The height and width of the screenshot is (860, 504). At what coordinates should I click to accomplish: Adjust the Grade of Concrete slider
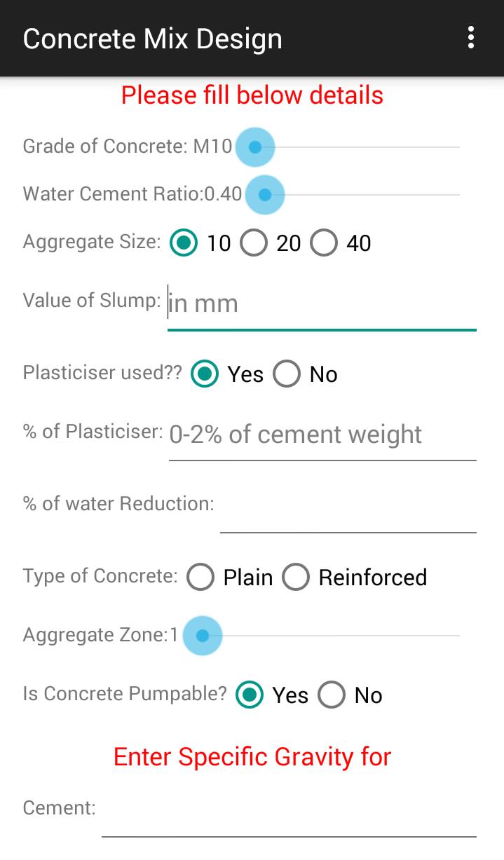(254, 147)
